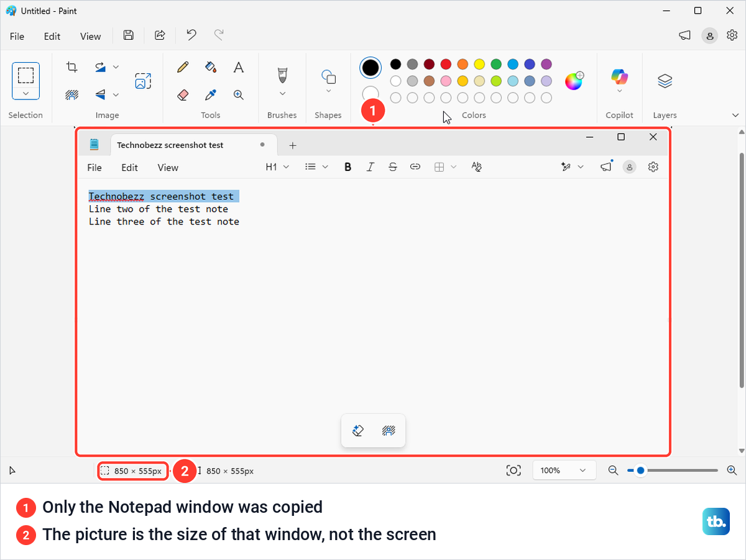Select the Color picker eyedropper tool

pyautogui.click(x=211, y=94)
